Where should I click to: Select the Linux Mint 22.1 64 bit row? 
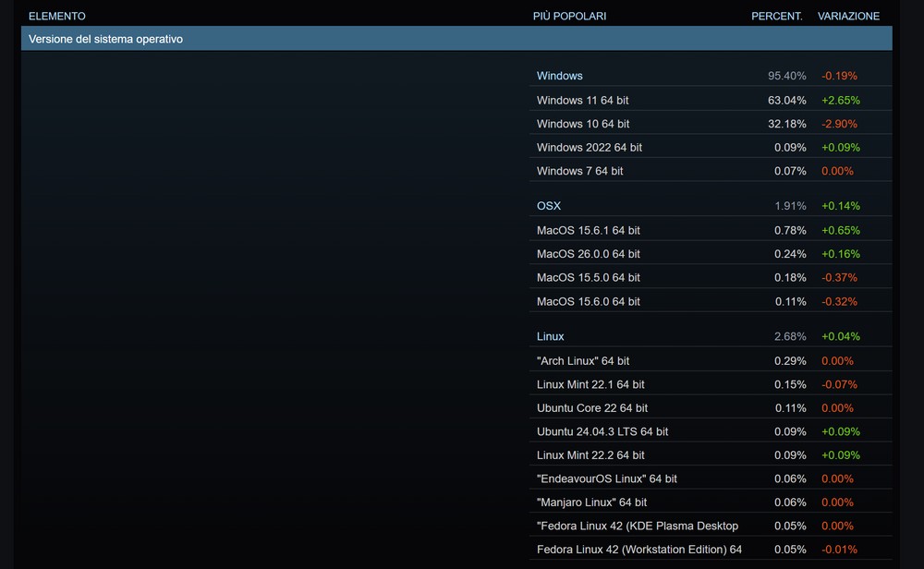pos(590,384)
